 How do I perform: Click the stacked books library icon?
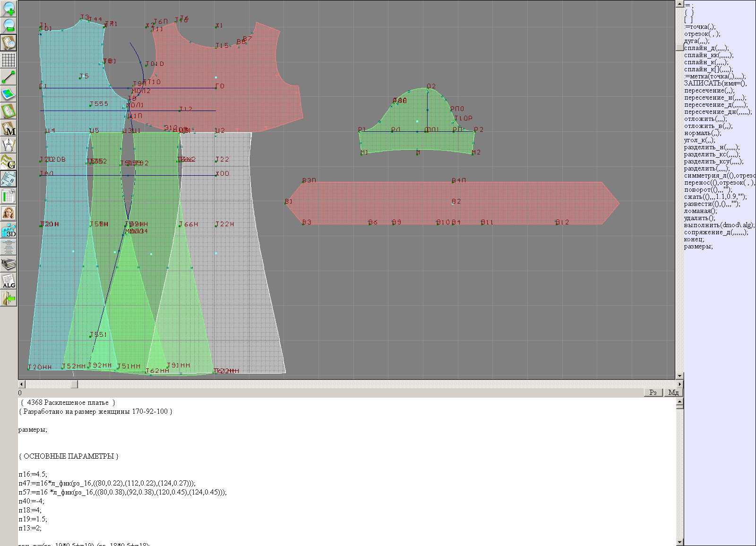(9, 264)
